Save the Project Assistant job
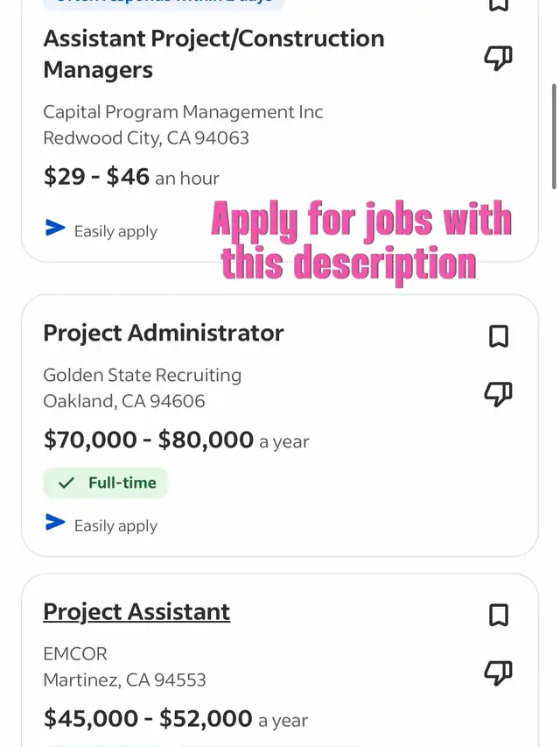The image size is (560, 747). 498,616
